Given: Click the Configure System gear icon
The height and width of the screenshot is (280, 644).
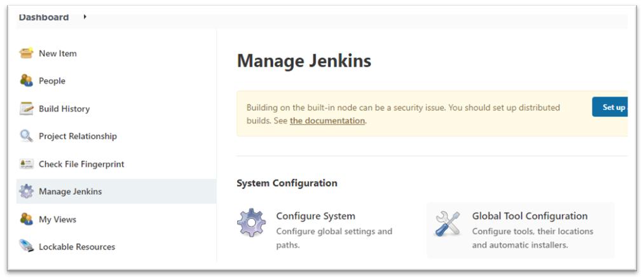Looking at the screenshot, I should click(x=250, y=223).
